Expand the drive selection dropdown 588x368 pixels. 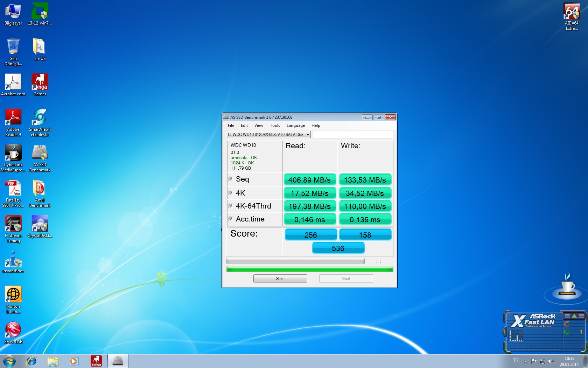pyautogui.click(x=308, y=135)
